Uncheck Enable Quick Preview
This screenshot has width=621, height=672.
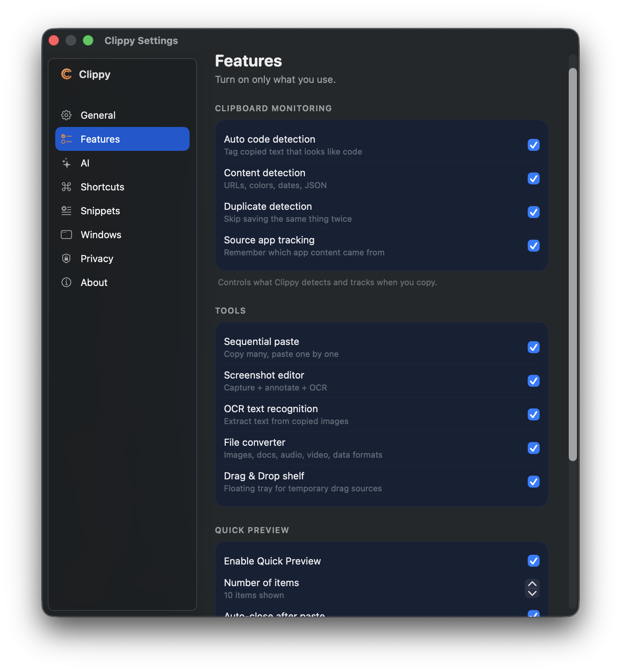[534, 561]
